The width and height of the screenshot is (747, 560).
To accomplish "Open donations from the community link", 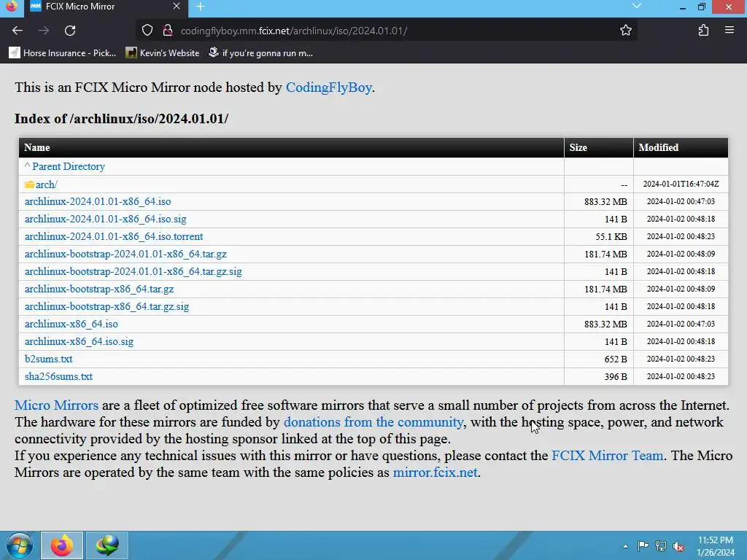I will click(x=373, y=422).
